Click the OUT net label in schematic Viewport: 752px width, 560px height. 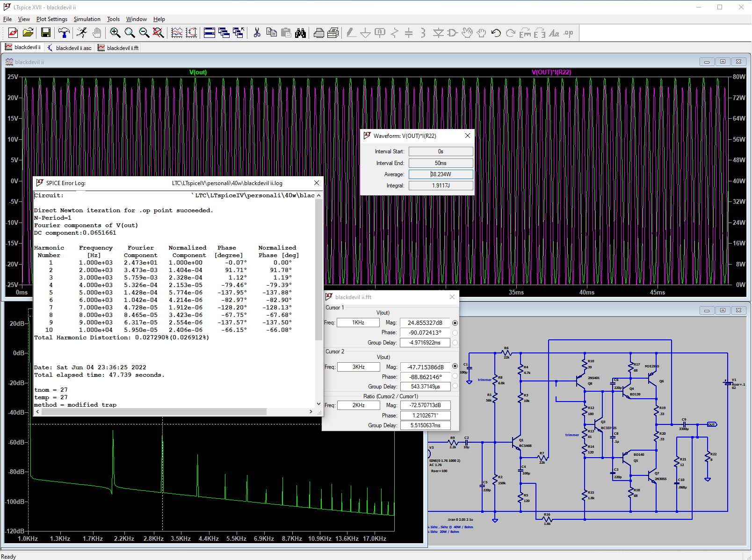[x=711, y=424]
